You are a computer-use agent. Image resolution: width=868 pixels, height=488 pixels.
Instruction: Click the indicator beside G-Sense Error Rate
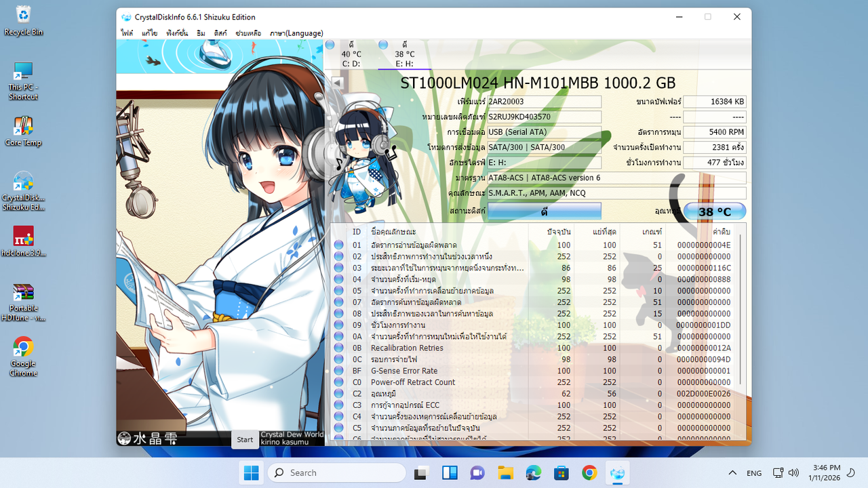click(x=337, y=371)
